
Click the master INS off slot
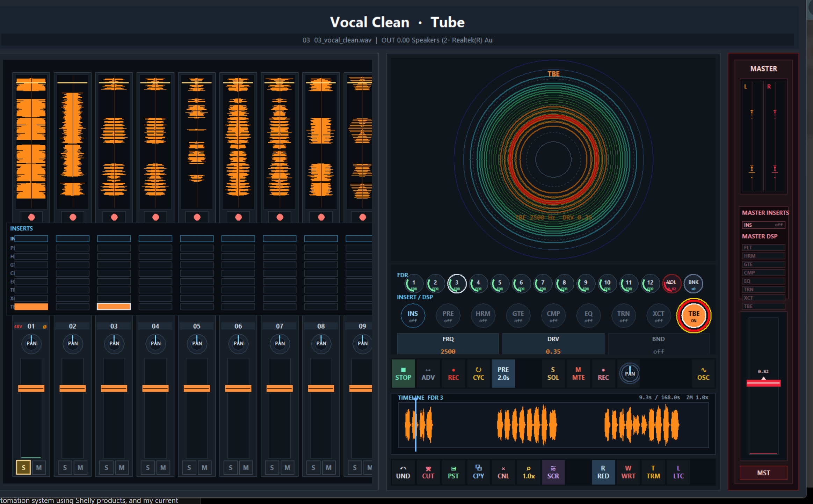coord(763,225)
